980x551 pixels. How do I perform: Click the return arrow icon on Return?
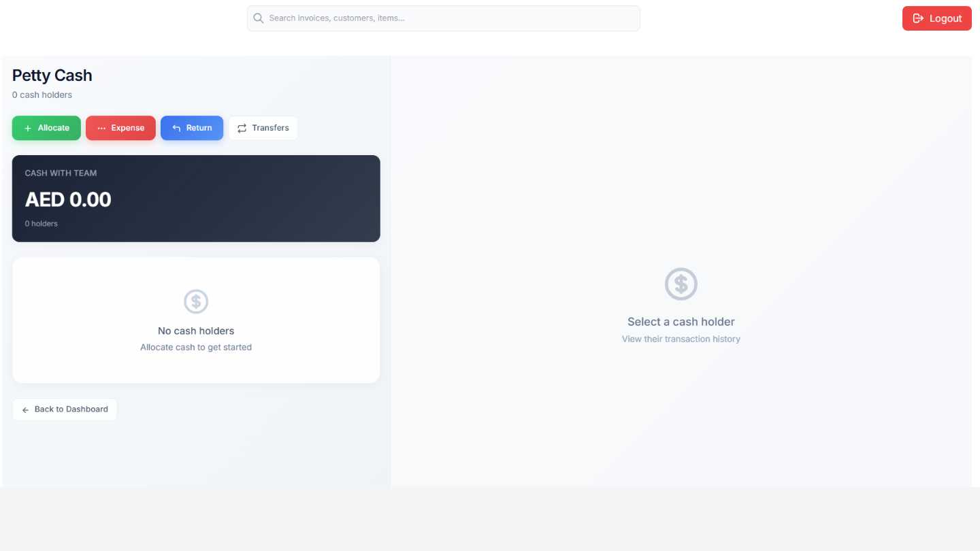point(176,128)
